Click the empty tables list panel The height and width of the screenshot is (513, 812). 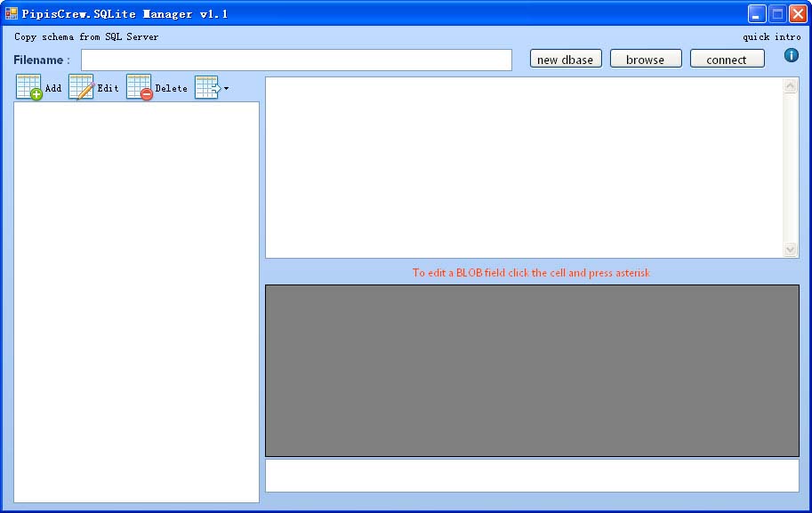pyautogui.click(x=136, y=301)
